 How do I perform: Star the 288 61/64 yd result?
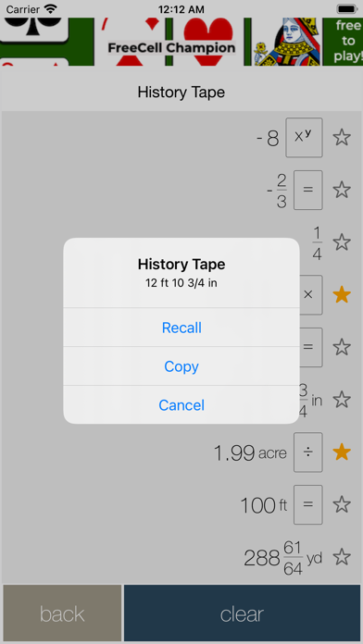tap(341, 557)
